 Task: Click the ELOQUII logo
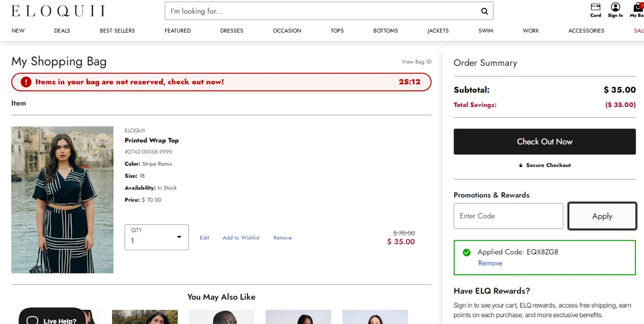[x=58, y=11]
